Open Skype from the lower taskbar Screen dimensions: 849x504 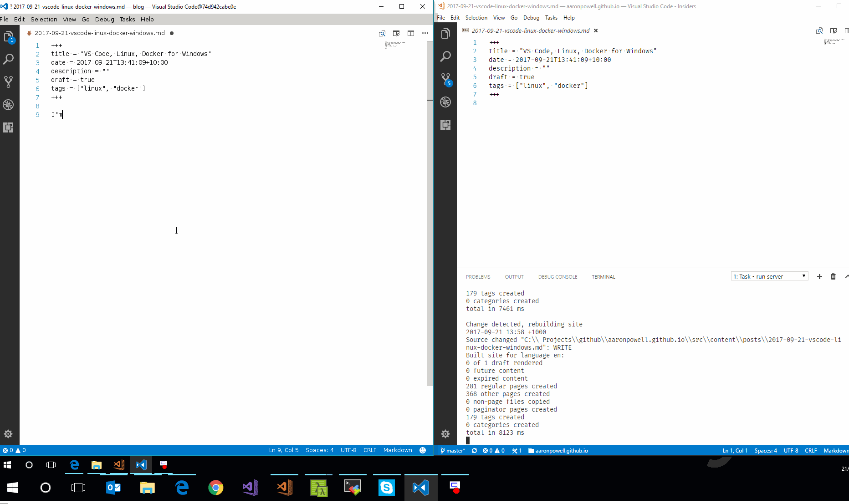(387, 488)
